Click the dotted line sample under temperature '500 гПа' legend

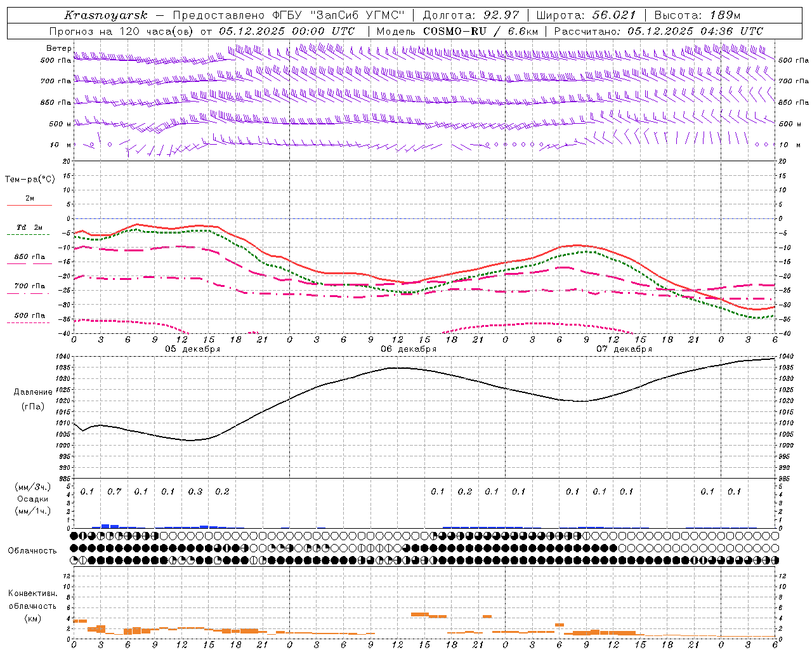tap(28, 323)
